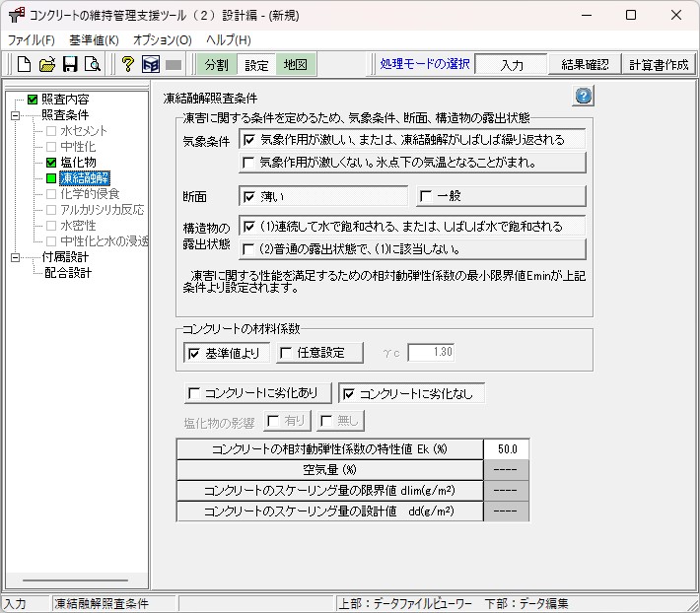Viewport: 700px width, 613px height.
Task: Select 配合設計 in the tree
Action: pos(67,272)
